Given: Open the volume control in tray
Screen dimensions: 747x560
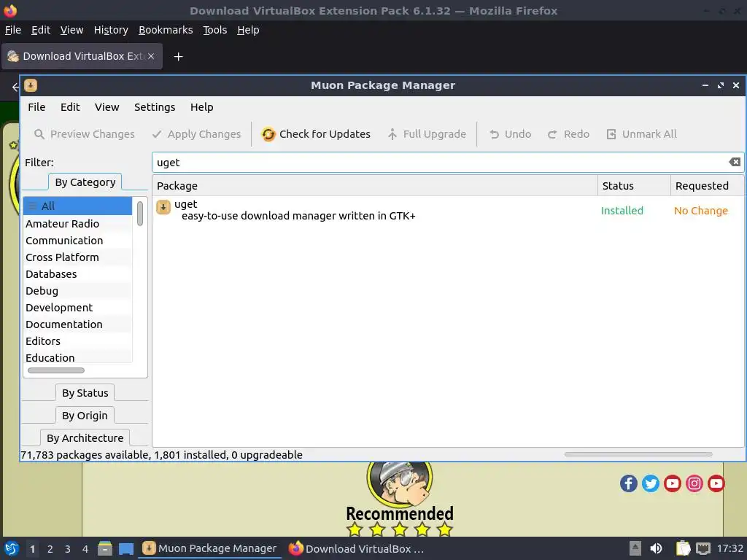Looking at the screenshot, I should pos(656,548).
